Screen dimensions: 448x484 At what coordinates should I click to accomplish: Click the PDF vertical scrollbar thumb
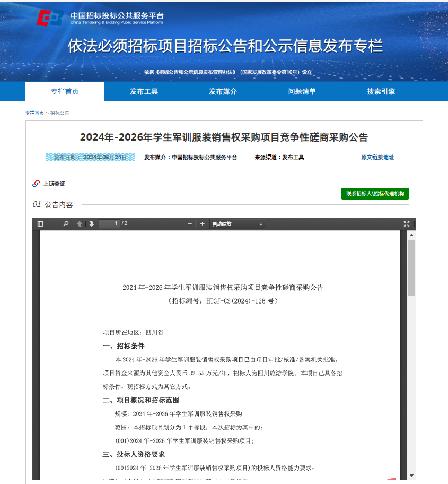coord(411,268)
